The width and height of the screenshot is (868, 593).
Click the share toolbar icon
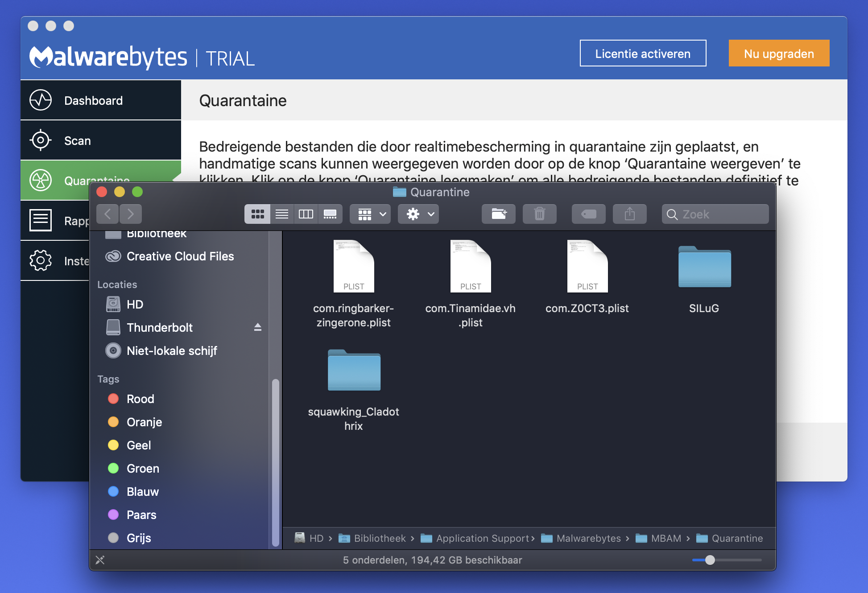[629, 214]
